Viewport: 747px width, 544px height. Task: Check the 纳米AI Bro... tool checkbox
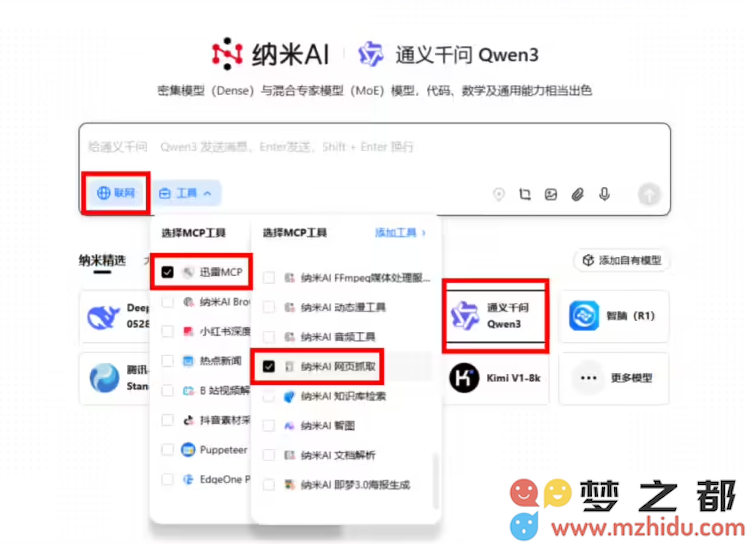tap(167, 302)
